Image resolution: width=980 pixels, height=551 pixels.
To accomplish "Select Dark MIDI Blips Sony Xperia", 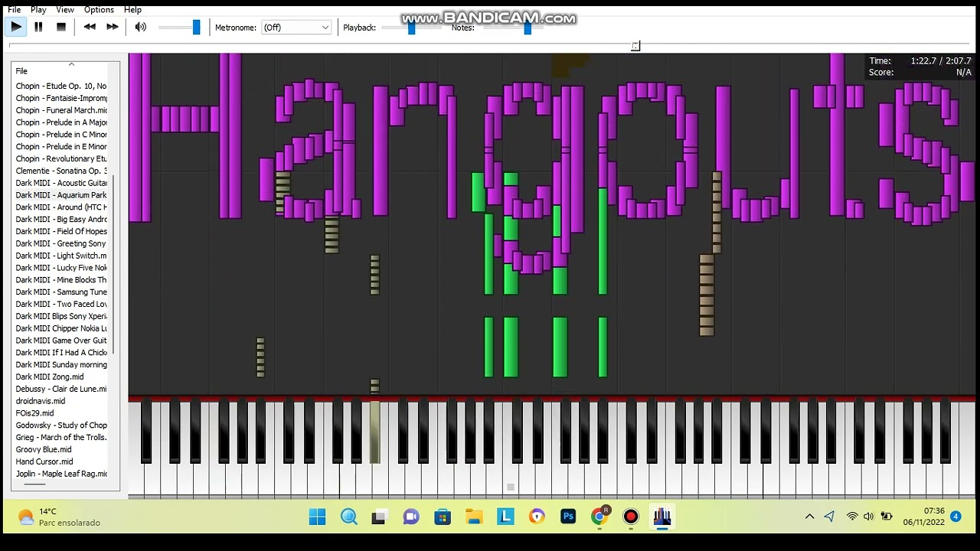I will pyautogui.click(x=61, y=316).
